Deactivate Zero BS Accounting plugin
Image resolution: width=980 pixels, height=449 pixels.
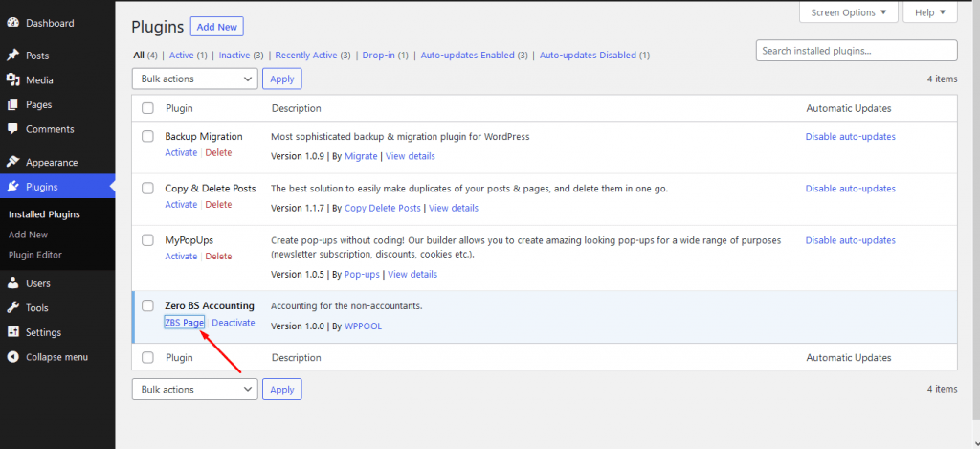click(x=234, y=323)
